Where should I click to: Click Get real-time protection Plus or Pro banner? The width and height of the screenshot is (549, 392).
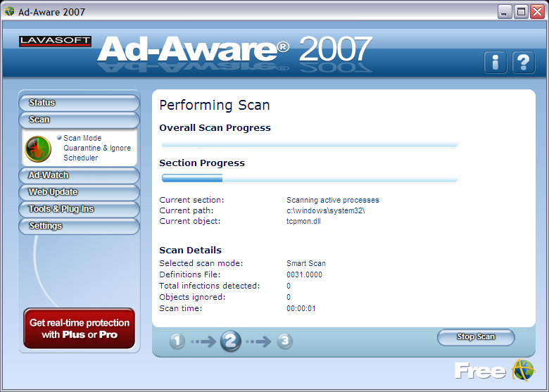point(80,328)
